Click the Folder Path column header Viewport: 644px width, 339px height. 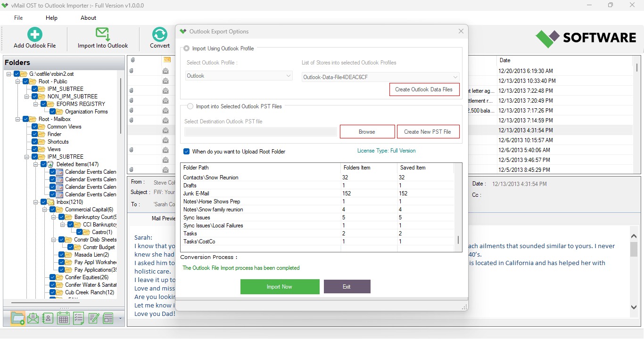click(x=261, y=168)
